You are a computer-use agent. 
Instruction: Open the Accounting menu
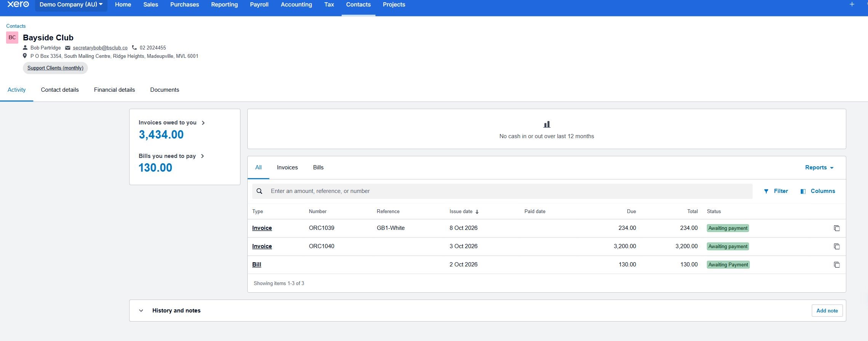[296, 5]
